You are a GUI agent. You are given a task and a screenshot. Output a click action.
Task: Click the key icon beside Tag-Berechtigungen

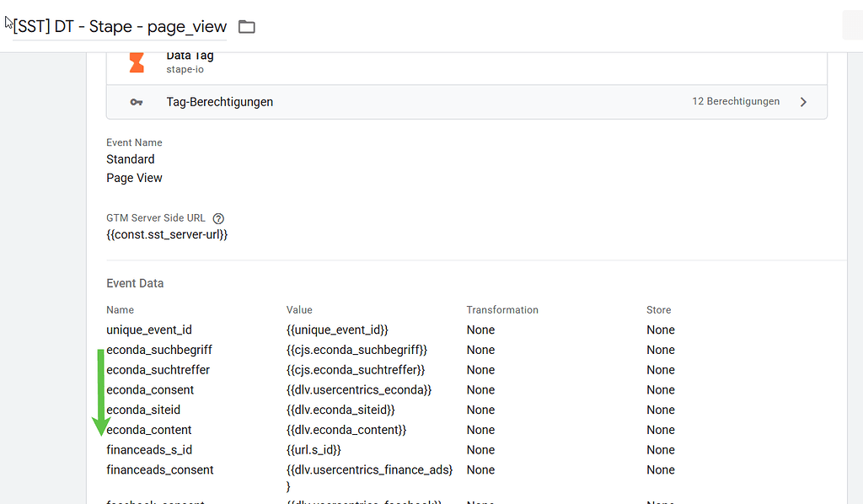coord(136,102)
